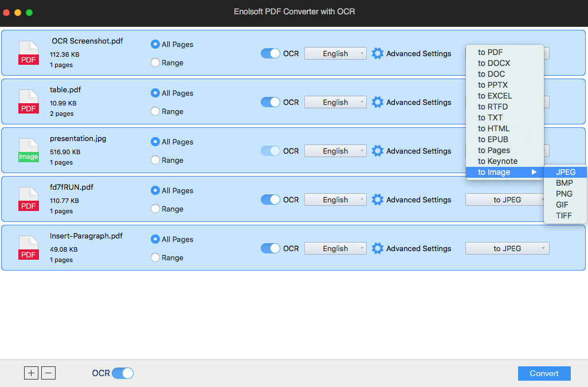This screenshot has width=588, height=387.
Task: Choose to EXCEL from format menu
Action: coord(505,96)
